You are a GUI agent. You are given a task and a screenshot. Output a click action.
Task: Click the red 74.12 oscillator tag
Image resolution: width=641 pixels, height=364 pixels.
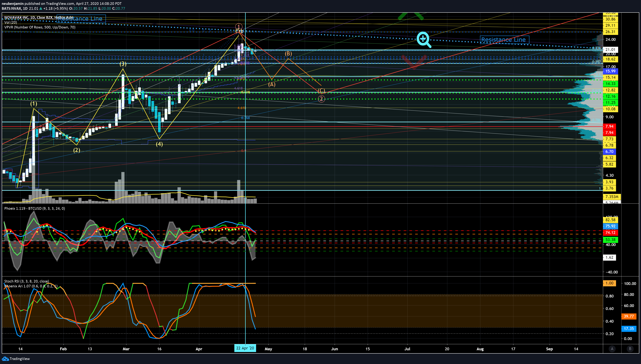click(610, 233)
